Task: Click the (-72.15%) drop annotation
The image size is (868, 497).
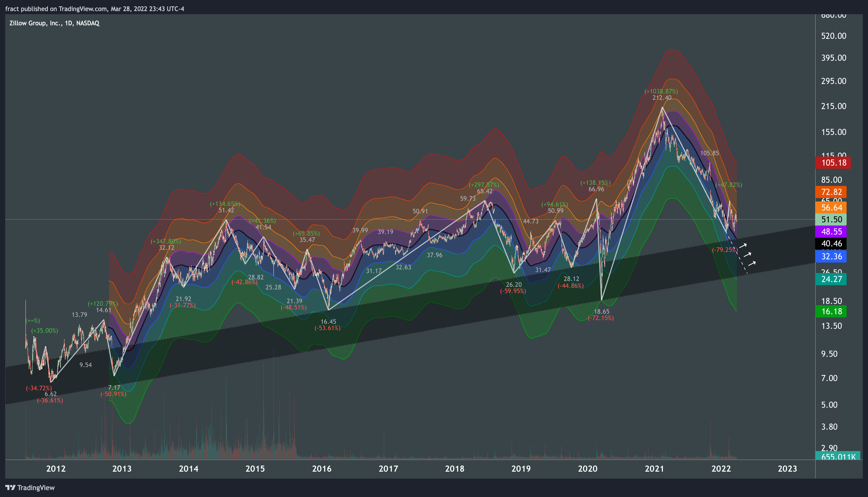Action: pyautogui.click(x=601, y=318)
